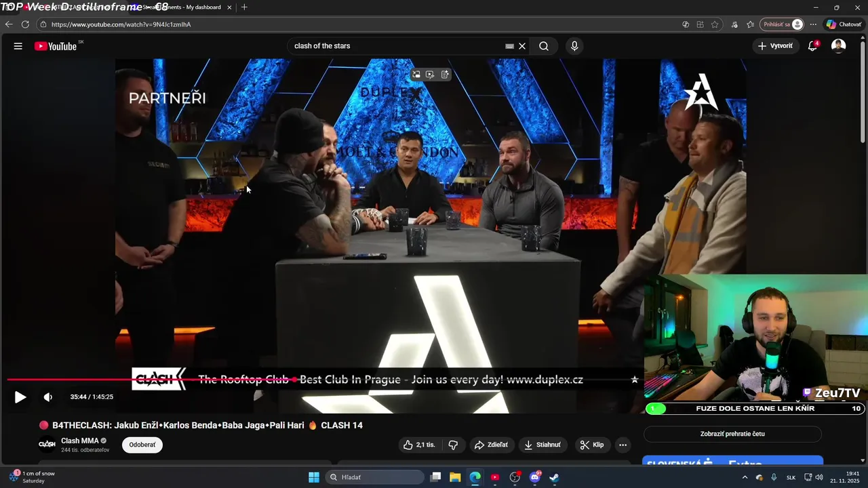This screenshot has width=868, height=488.
Task: Open more actions three-dot menu under video
Action: click(623, 445)
